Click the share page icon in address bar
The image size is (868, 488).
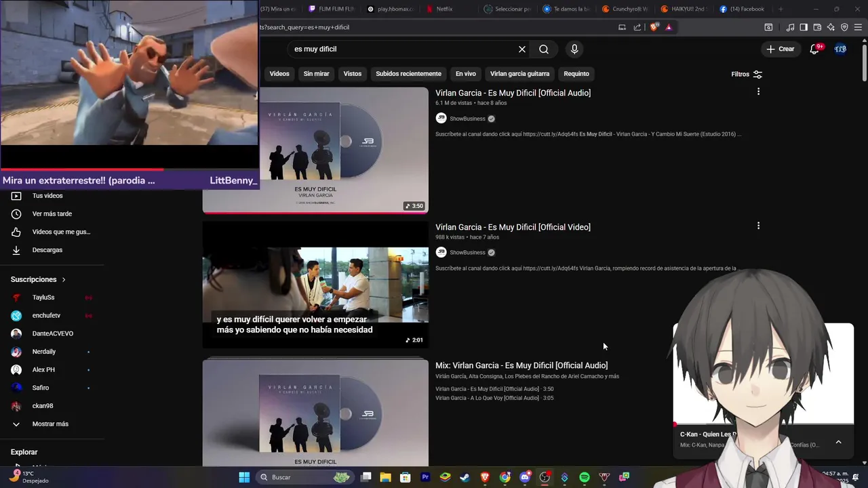(637, 27)
